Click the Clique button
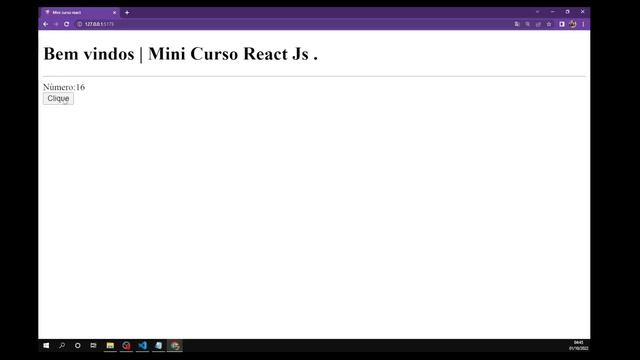This screenshot has height=360, width=640. tap(58, 98)
